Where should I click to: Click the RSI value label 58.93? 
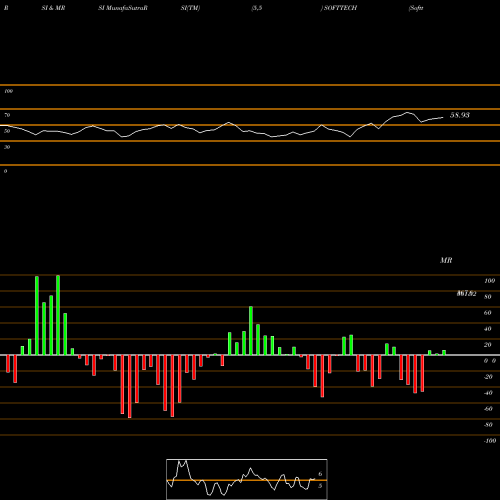click(x=460, y=115)
